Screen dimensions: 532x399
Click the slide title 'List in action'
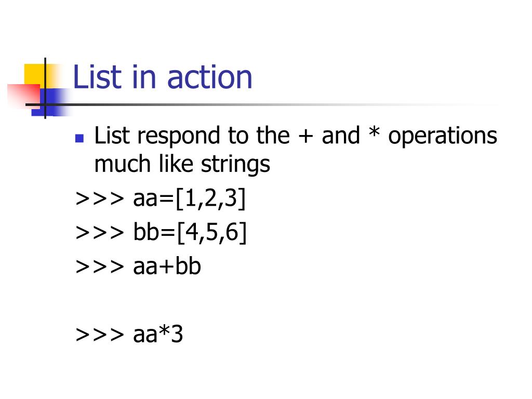coord(163,77)
